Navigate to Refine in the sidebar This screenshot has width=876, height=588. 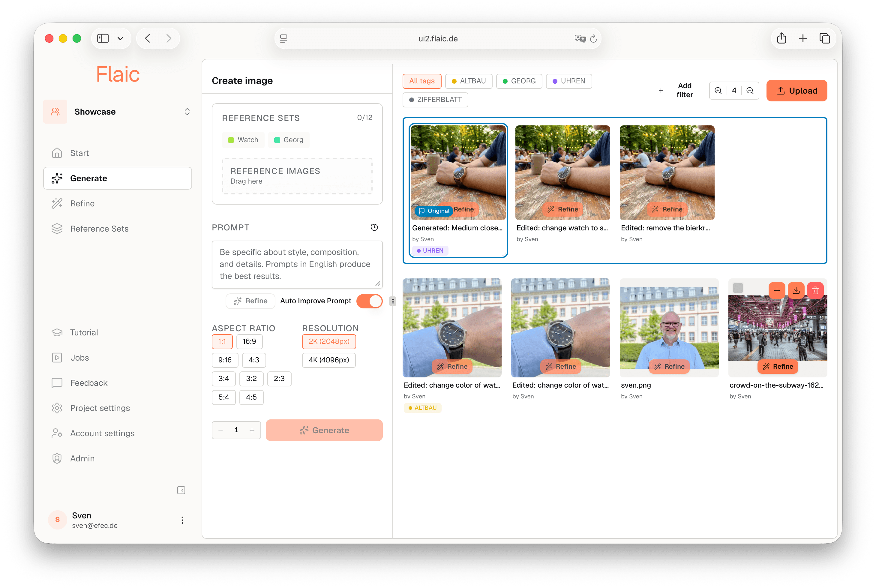coord(118,203)
